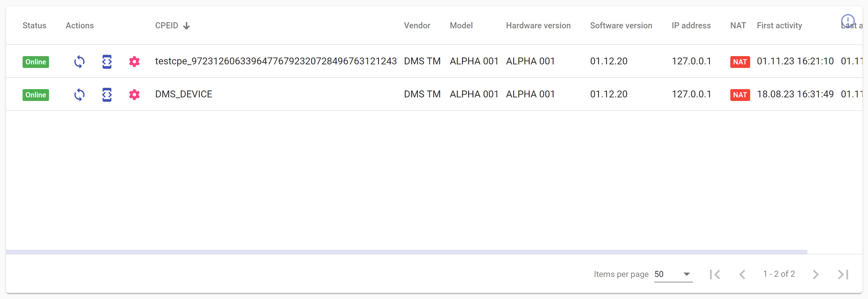
Task: Click refresh icon for DMS_DEVICE row
Action: click(x=80, y=95)
